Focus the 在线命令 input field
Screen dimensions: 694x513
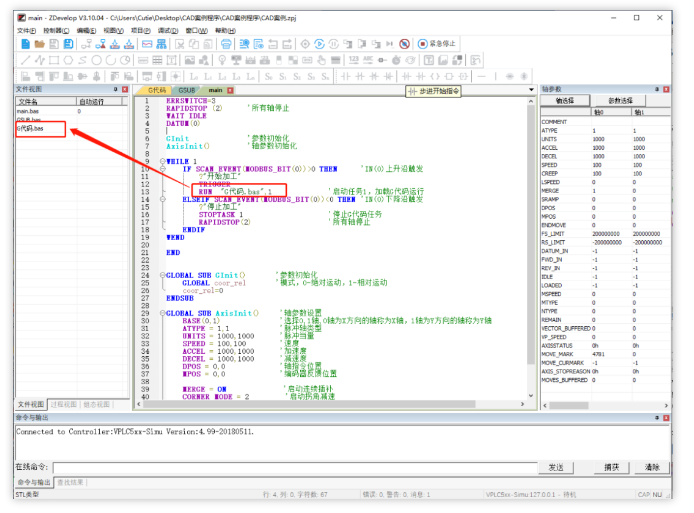click(x=295, y=467)
